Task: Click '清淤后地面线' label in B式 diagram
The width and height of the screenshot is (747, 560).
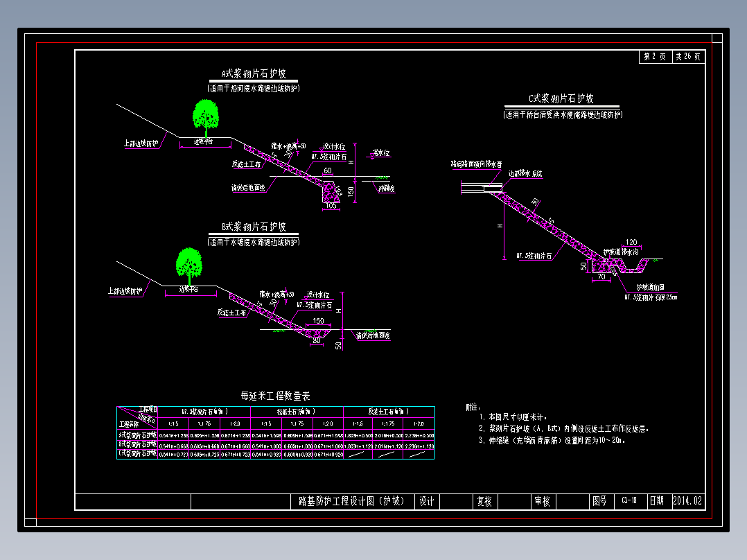Action: [x=373, y=335]
